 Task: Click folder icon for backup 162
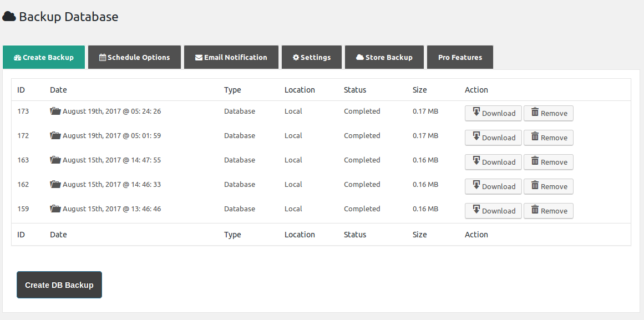pyautogui.click(x=55, y=184)
